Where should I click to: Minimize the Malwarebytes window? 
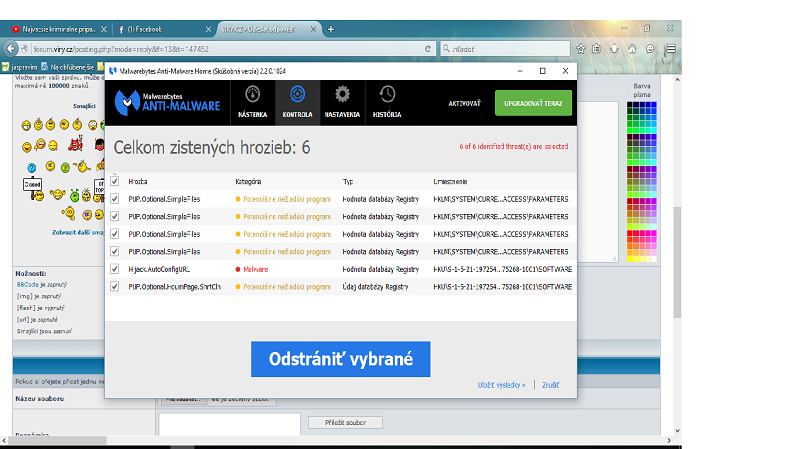520,71
